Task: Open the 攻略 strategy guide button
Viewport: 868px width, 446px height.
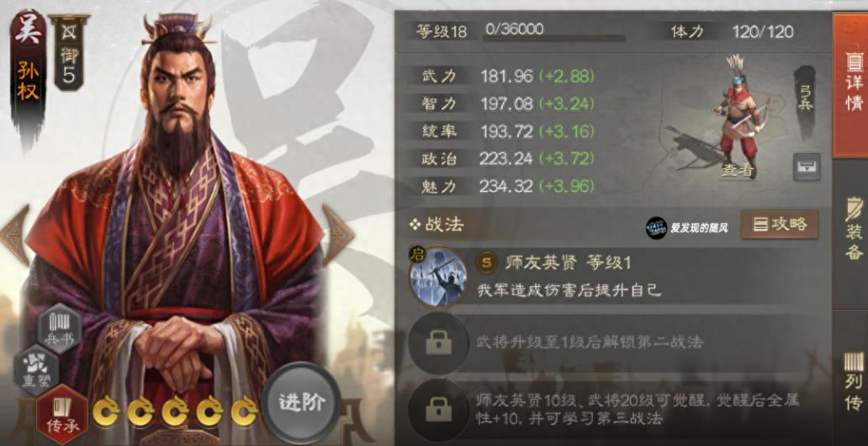Action: (x=780, y=225)
